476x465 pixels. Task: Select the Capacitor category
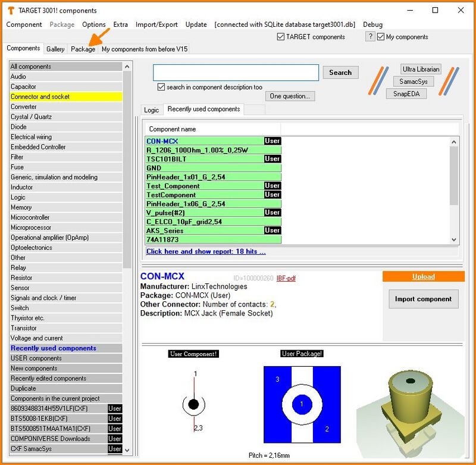click(x=66, y=86)
